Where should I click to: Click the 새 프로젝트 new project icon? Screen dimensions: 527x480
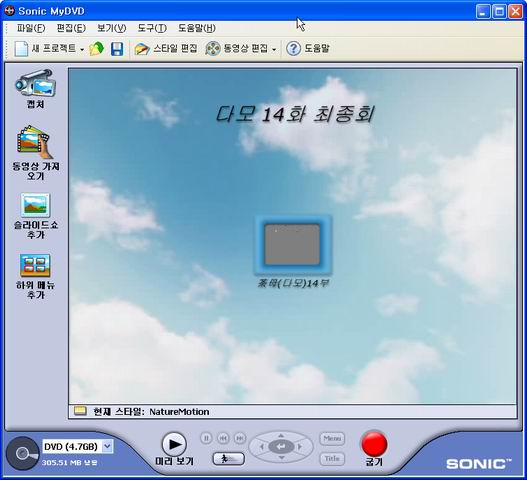21,49
